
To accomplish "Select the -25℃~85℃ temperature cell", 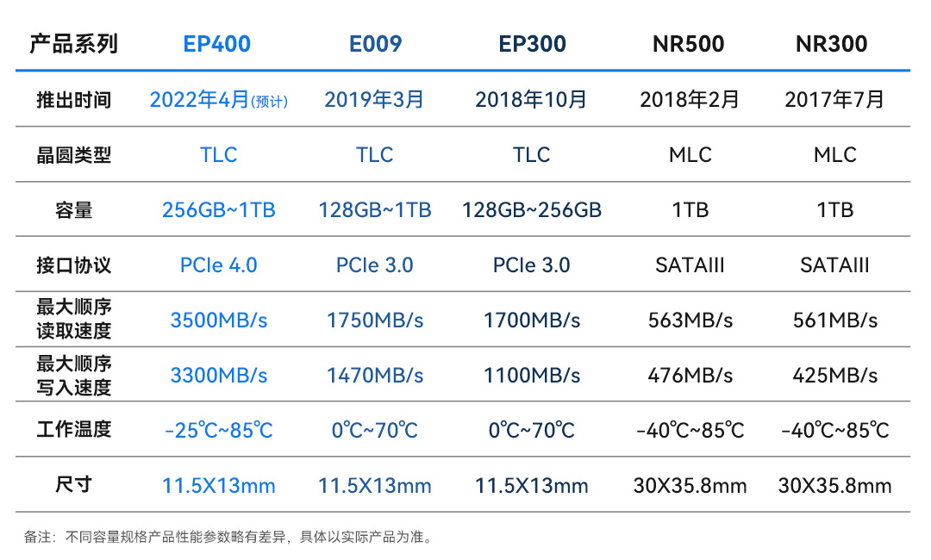I will coord(219,430).
